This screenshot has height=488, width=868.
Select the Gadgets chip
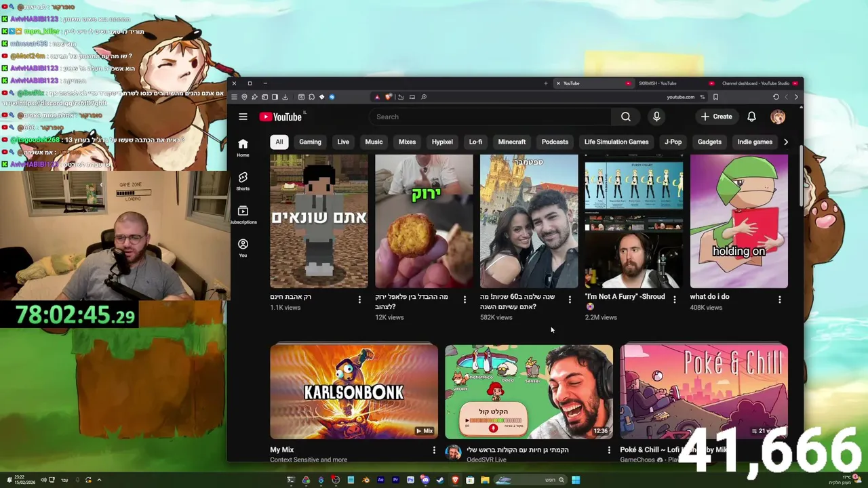pyautogui.click(x=709, y=142)
